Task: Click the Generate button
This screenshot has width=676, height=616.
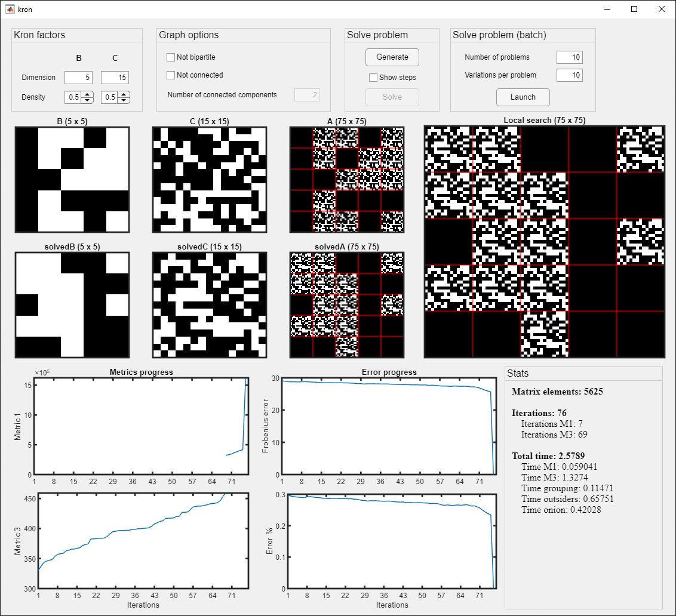Action: (392, 57)
